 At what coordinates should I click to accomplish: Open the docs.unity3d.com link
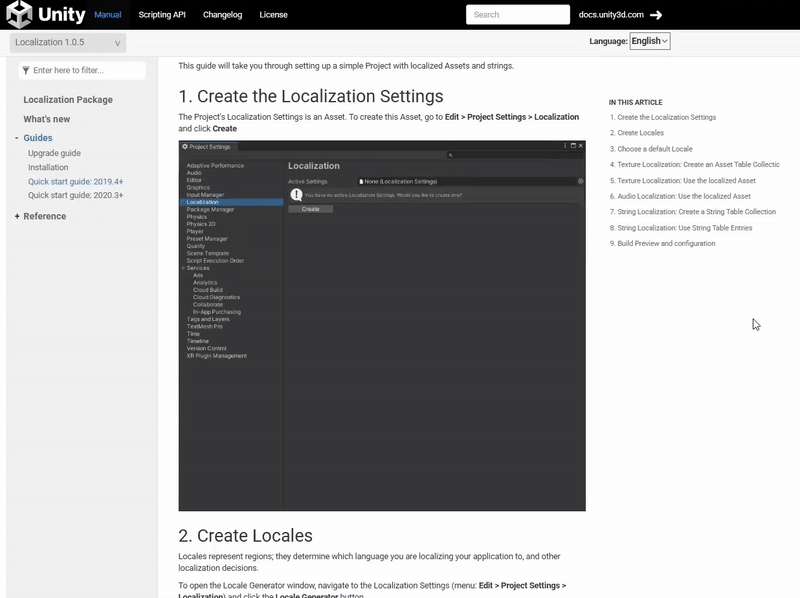611,15
